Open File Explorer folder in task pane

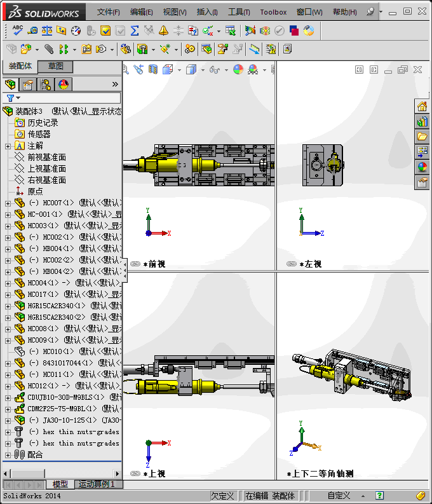pyautogui.click(x=422, y=137)
